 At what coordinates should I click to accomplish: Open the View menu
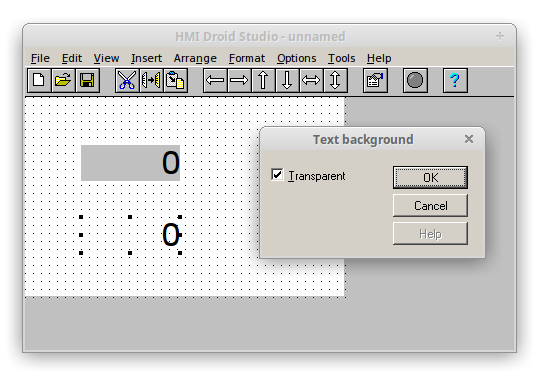point(106,58)
